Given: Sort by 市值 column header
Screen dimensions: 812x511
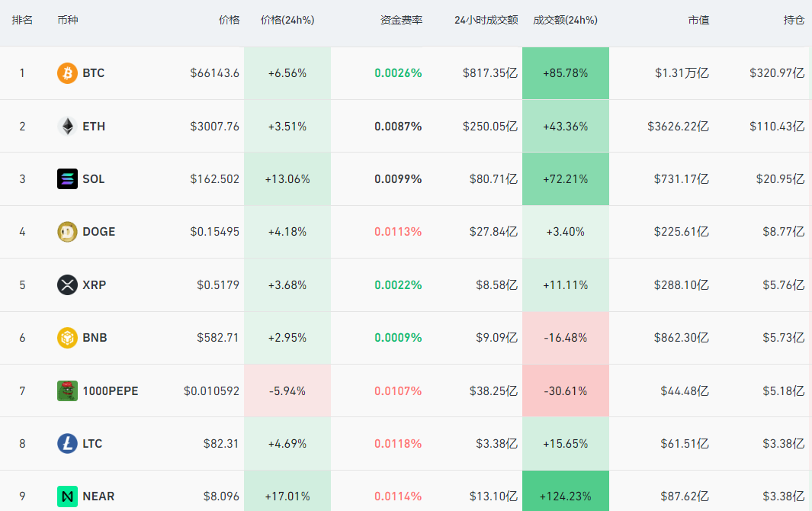Looking at the screenshot, I should point(698,20).
